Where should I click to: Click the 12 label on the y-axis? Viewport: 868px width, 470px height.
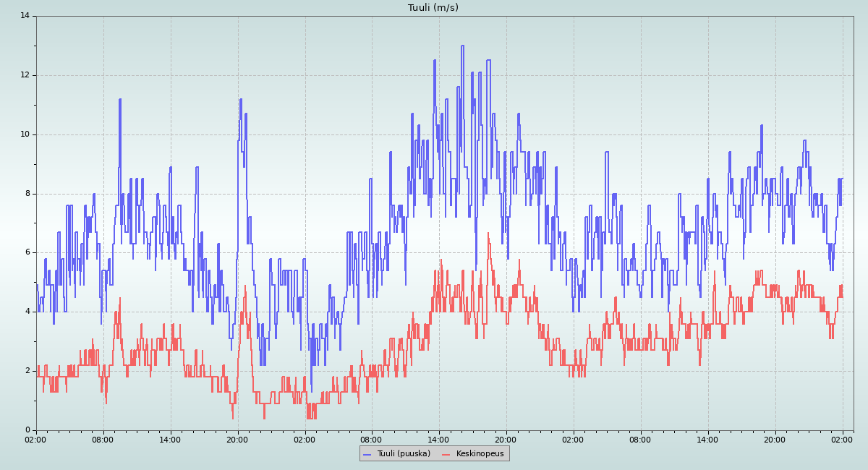(25, 75)
